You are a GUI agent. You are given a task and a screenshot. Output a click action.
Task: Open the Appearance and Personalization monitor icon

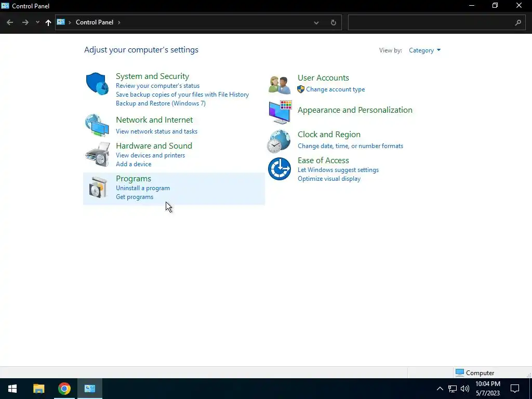pyautogui.click(x=280, y=112)
